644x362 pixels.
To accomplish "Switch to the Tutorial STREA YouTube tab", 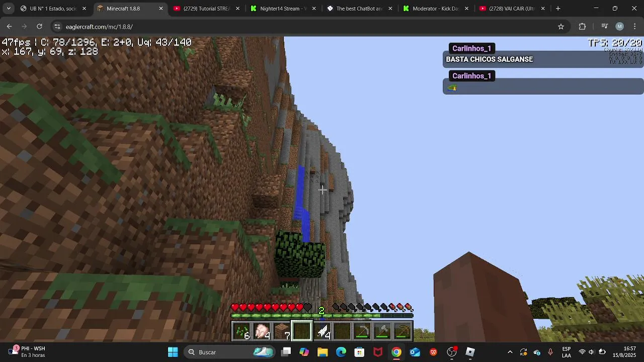I will 206,9.
